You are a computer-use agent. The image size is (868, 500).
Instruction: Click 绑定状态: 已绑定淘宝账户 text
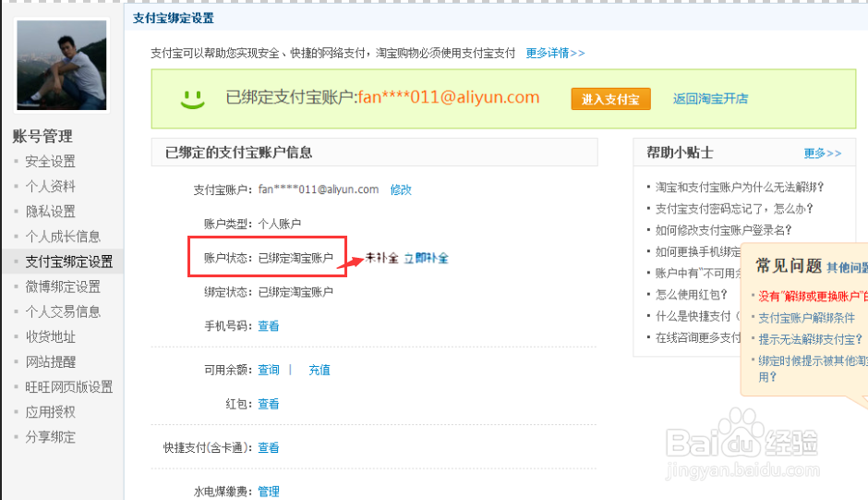269,292
